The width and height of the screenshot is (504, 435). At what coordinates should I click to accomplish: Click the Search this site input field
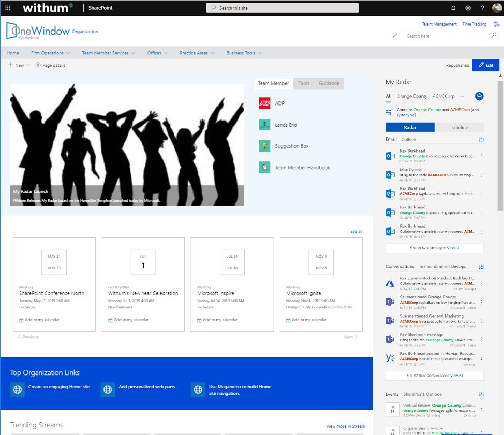pos(282,8)
